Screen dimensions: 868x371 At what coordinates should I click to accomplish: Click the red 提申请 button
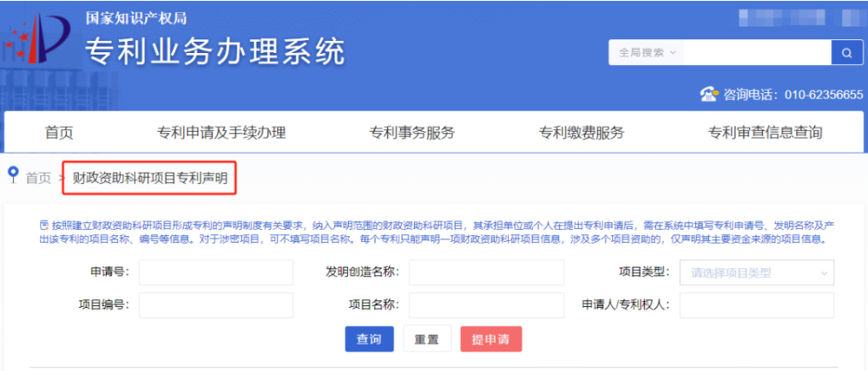click(490, 339)
